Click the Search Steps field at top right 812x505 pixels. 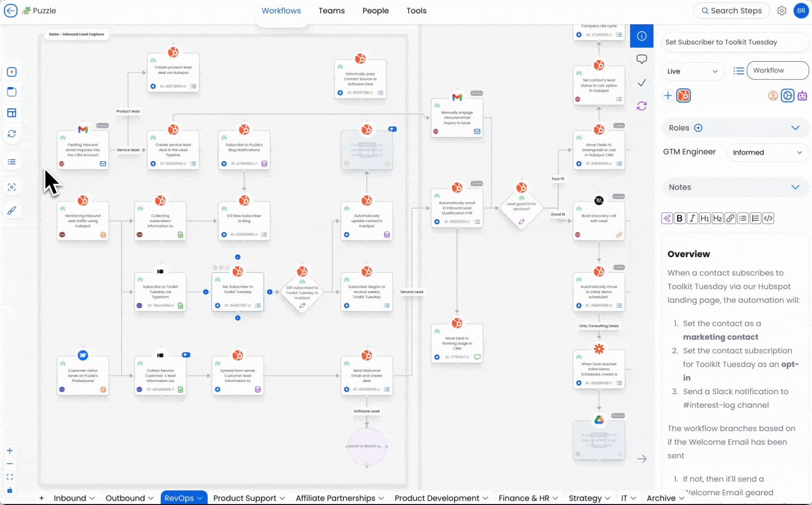[732, 10]
